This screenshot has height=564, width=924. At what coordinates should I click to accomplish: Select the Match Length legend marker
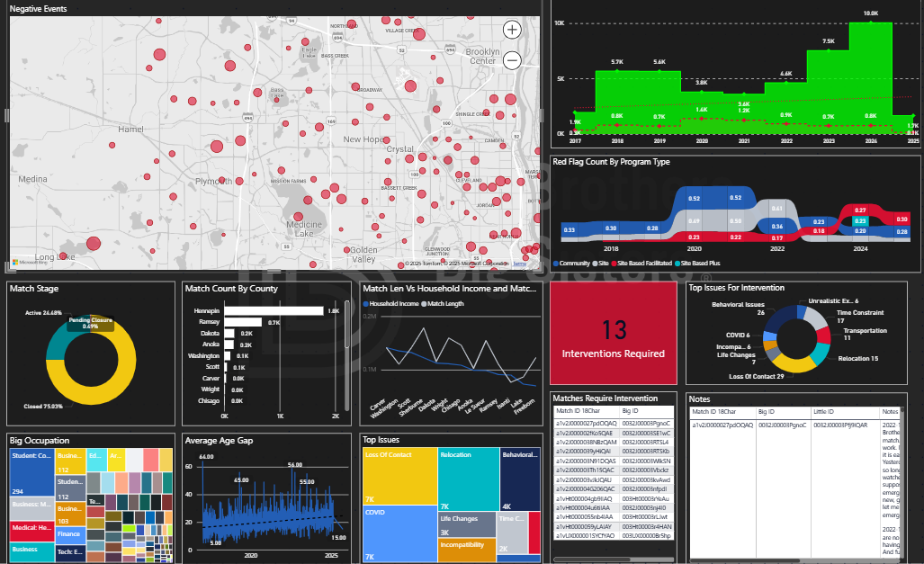click(x=424, y=304)
